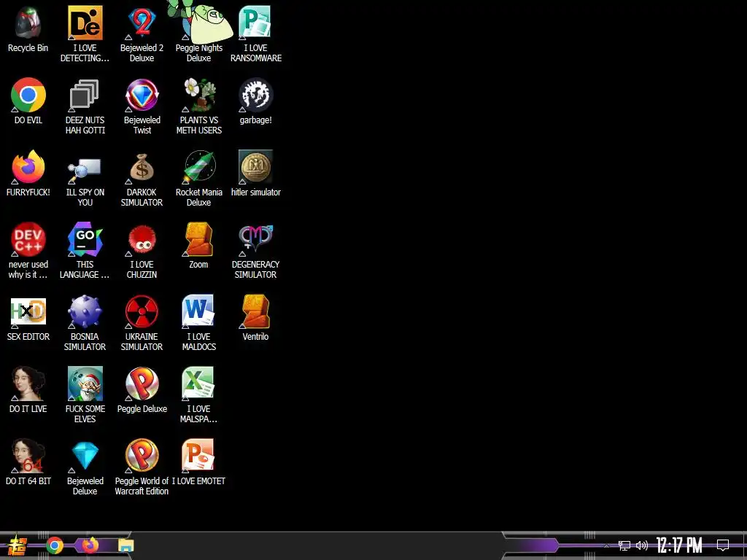
Task: Show hidden system tray icons
Action: (x=606, y=545)
